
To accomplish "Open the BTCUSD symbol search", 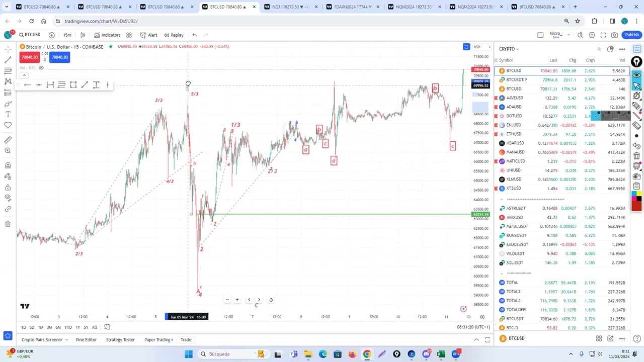I will tap(30, 35).
